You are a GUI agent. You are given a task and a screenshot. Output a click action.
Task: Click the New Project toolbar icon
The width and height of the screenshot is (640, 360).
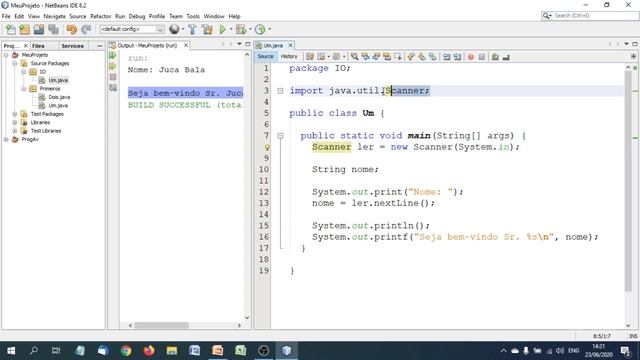point(24,29)
